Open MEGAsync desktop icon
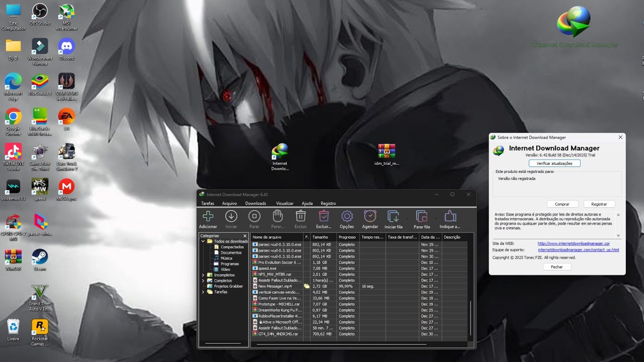Viewport: 644px width, 362px height. click(66, 190)
